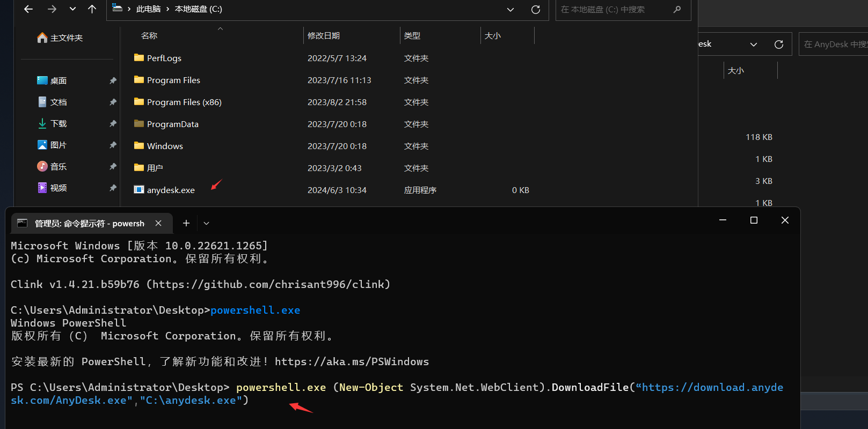Unpin 图片 using its pin icon
868x429 pixels.
click(x=113, y=145)
